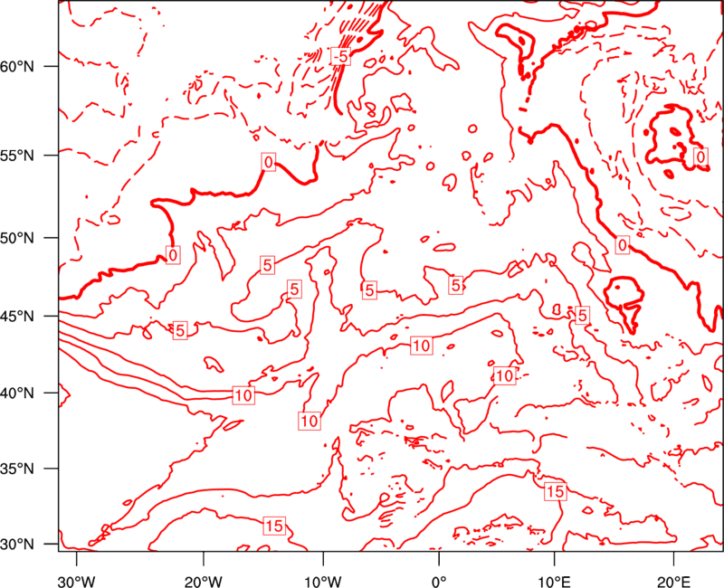724x588 pixels.
Task: Click the 40°N latitude axis label
Action: tap(17, 393)
